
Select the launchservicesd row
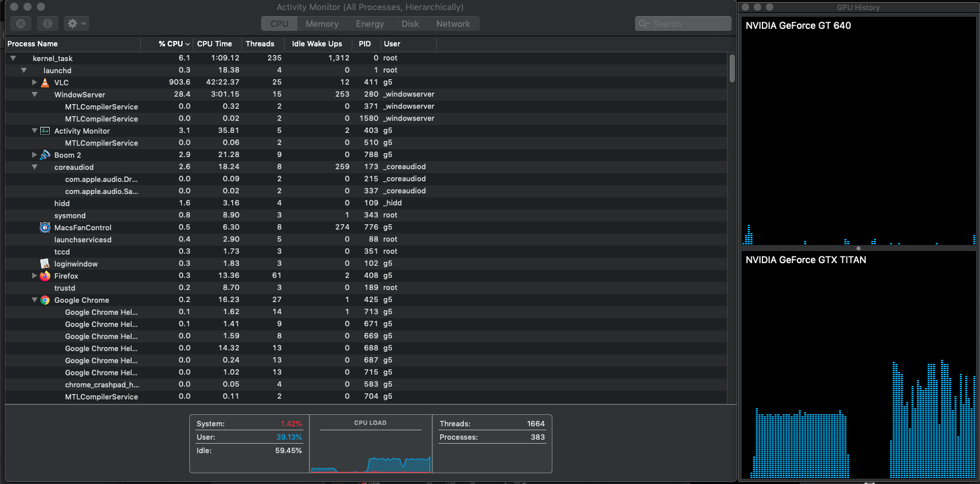pos(366,240)
